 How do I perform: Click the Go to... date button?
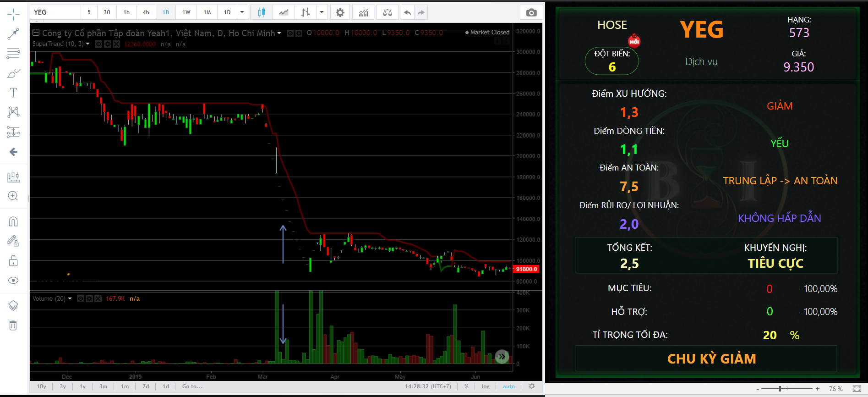click(192, 386)
